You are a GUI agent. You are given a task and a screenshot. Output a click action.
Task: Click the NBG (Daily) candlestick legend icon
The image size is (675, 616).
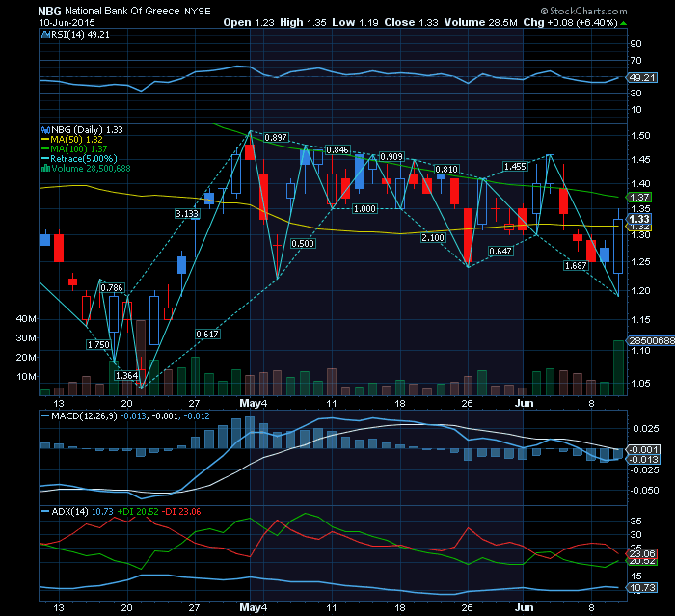pos(45,129)
